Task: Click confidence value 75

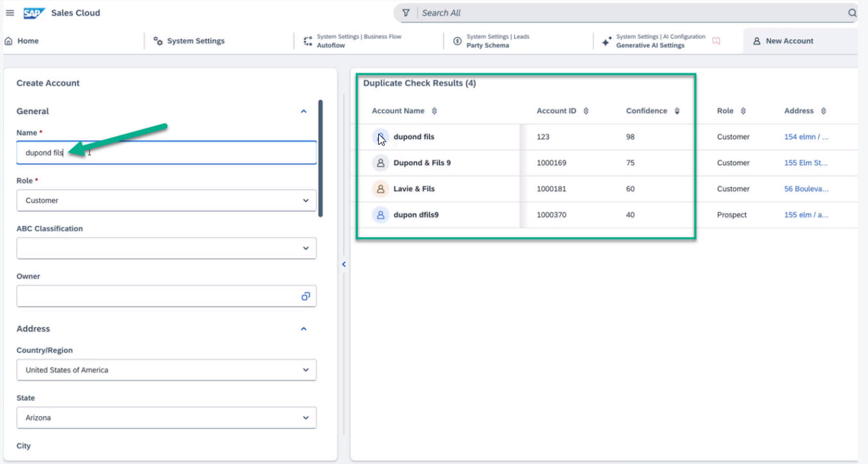Action: point(631,163)
